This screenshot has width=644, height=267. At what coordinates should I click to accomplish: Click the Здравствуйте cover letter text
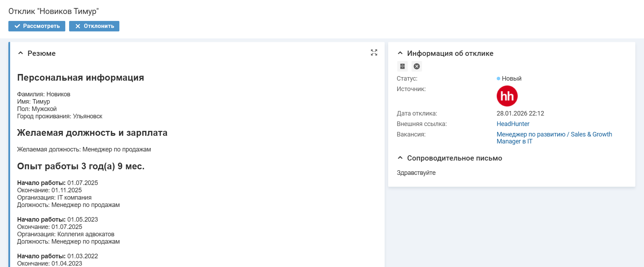click(x=416, y=173)
